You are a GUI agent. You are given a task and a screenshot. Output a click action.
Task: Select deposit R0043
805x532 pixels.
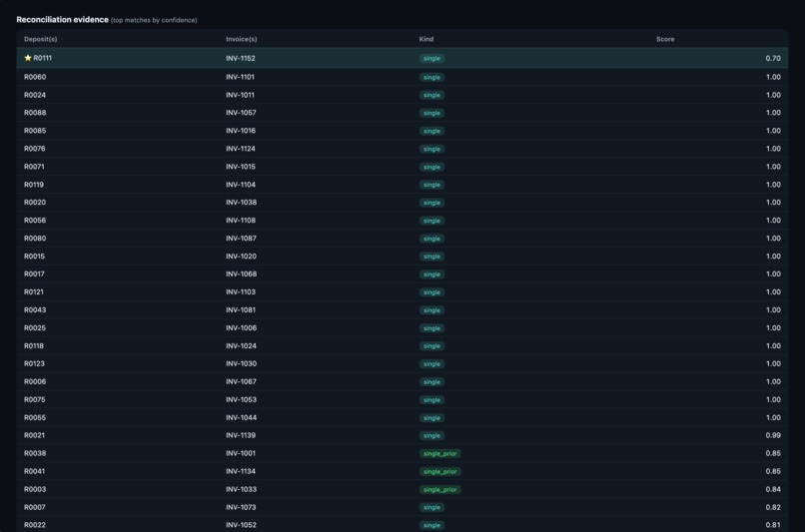[x=35, y=309]
